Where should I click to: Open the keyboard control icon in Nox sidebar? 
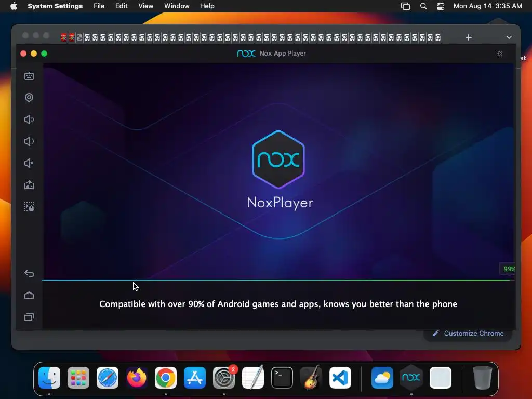pyautogui.click(x=29, y=76)
